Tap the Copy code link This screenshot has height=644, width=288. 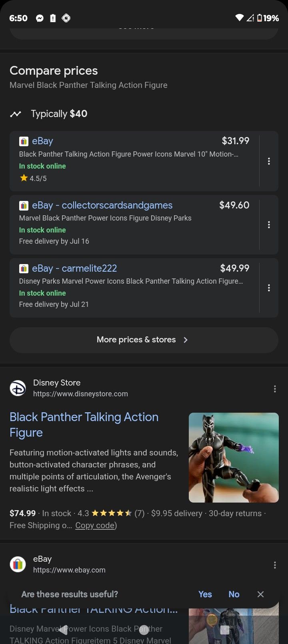coord(95,525)
